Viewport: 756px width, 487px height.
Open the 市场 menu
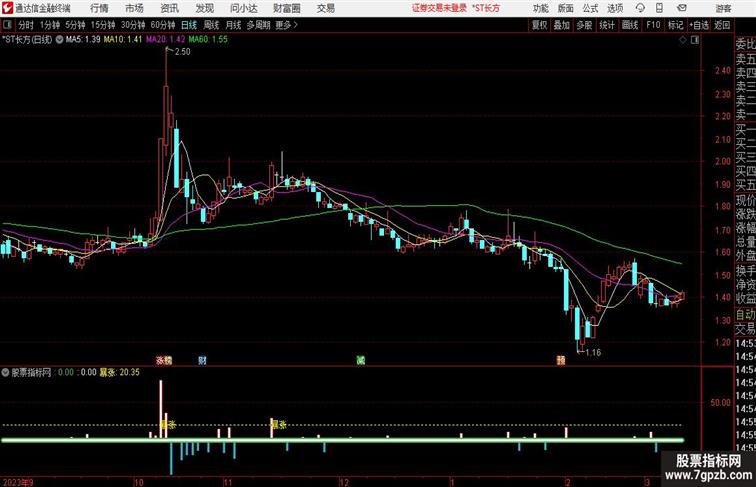[x=134, y=8]
